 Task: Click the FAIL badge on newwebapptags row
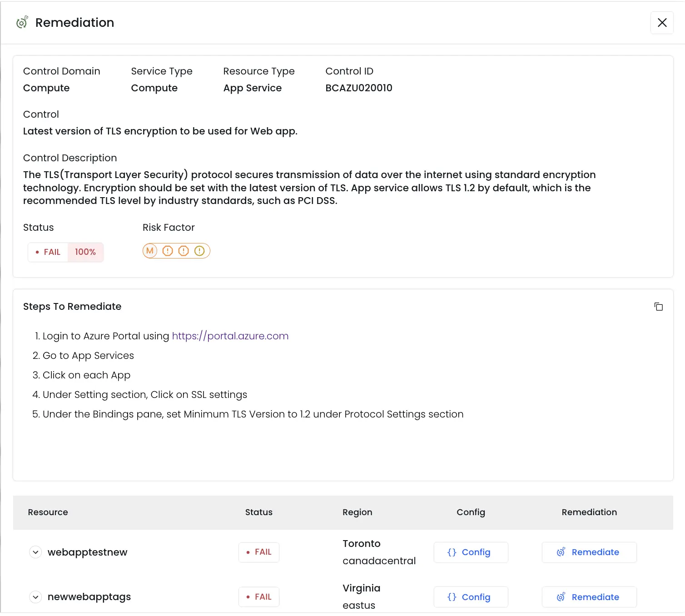[258, 596]
